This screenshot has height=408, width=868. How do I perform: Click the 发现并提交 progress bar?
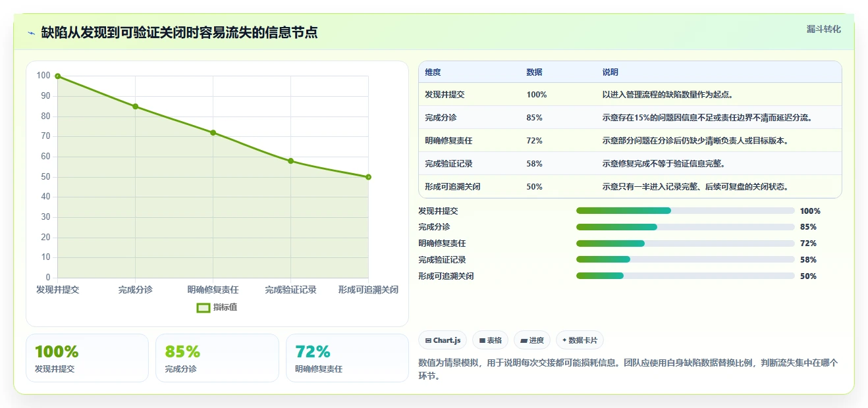point(685,211)
